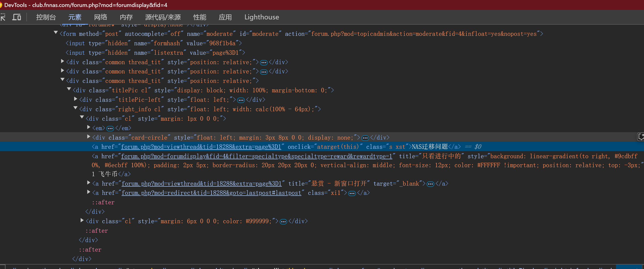644x269 pixels.
Task: Collapse the right_info cl div
Action: pos(75,108)
